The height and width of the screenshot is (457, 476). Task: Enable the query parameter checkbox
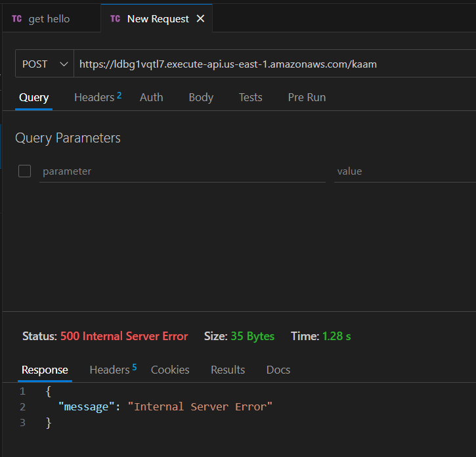pyautogui.click(x=24, y=171)
